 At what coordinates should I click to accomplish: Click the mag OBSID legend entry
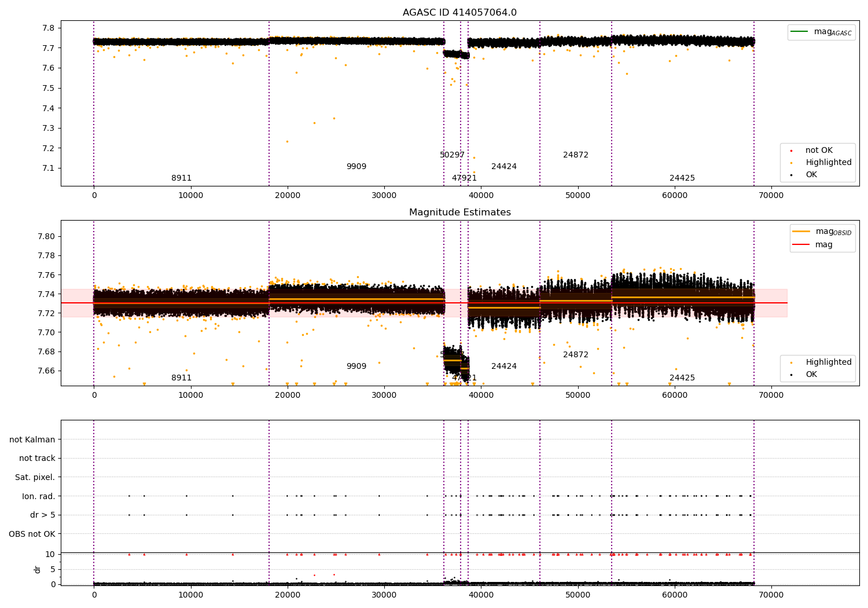coord(822,232)
